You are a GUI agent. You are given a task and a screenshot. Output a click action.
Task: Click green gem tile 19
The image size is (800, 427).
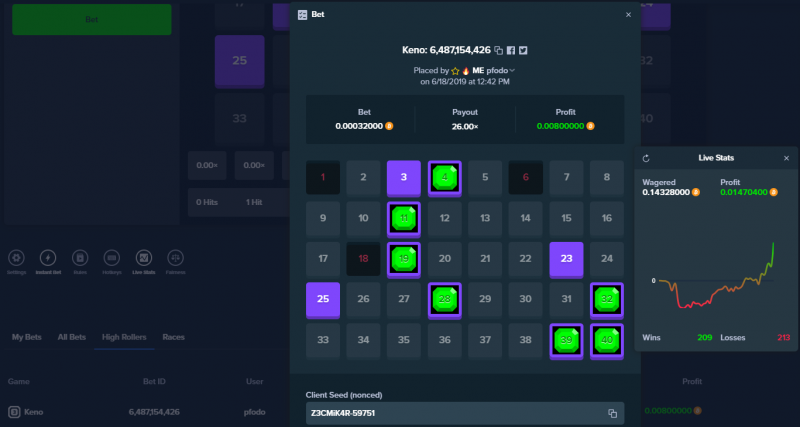404,259
